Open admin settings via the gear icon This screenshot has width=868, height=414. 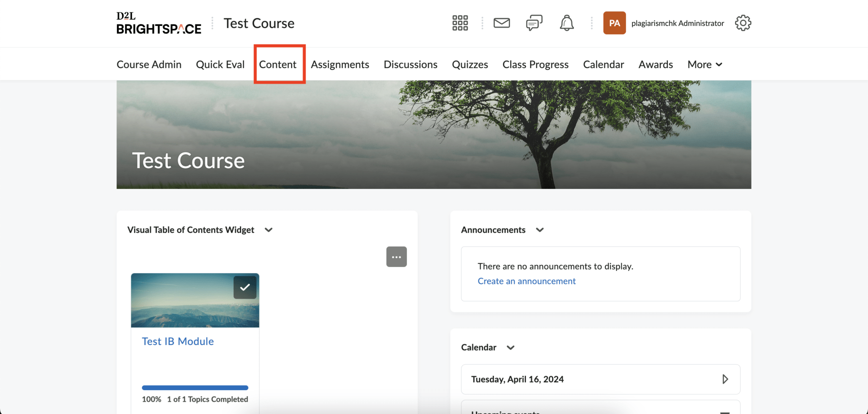pos(743,23)
